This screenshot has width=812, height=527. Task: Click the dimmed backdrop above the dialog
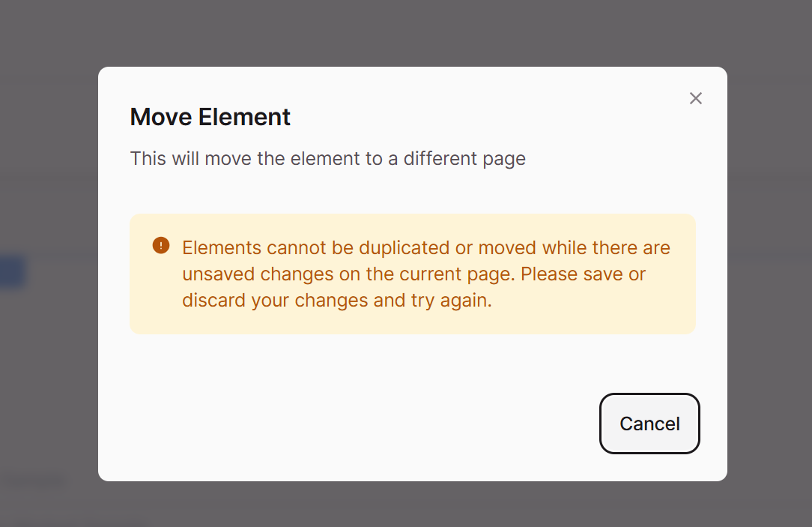(x=406, y=32)
